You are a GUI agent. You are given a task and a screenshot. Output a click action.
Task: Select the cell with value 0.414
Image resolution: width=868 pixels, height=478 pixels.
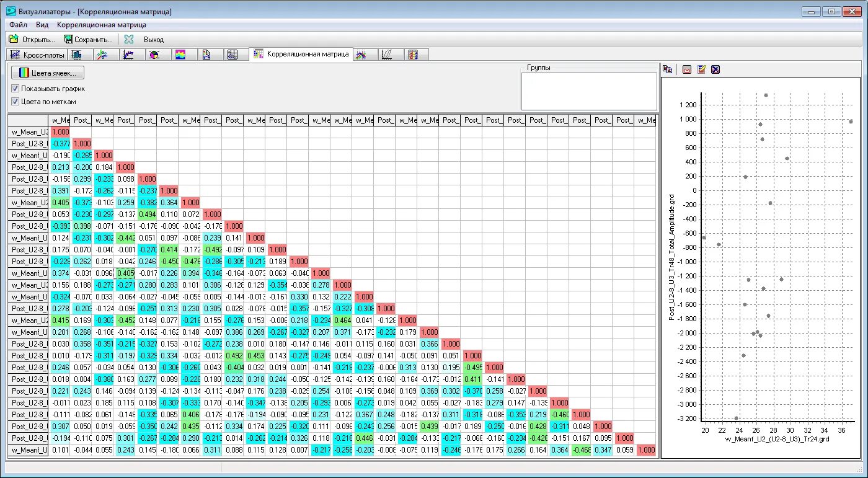pos(167,249)
